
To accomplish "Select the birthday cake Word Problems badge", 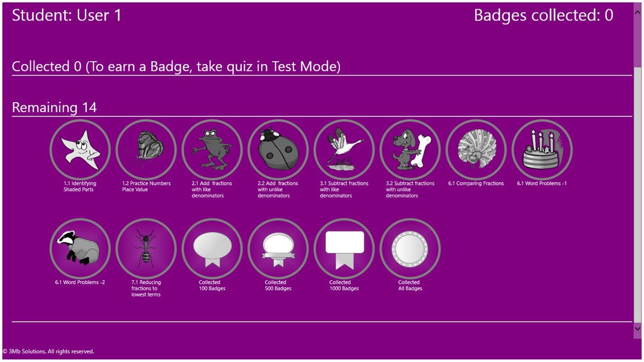I will [x=542, y=150].
